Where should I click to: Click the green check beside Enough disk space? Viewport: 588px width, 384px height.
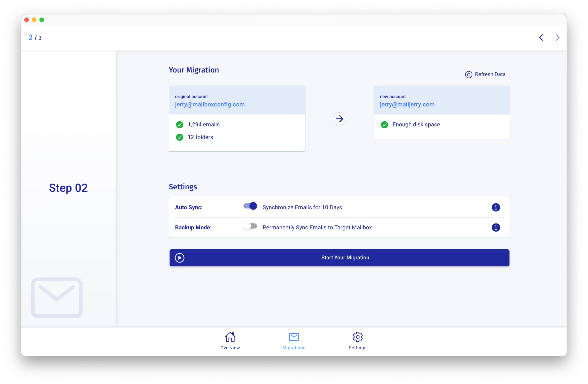point(385,125)
